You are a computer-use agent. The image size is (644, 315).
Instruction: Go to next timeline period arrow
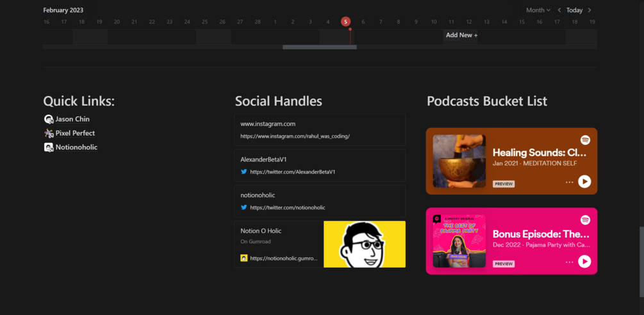point(590,10)
